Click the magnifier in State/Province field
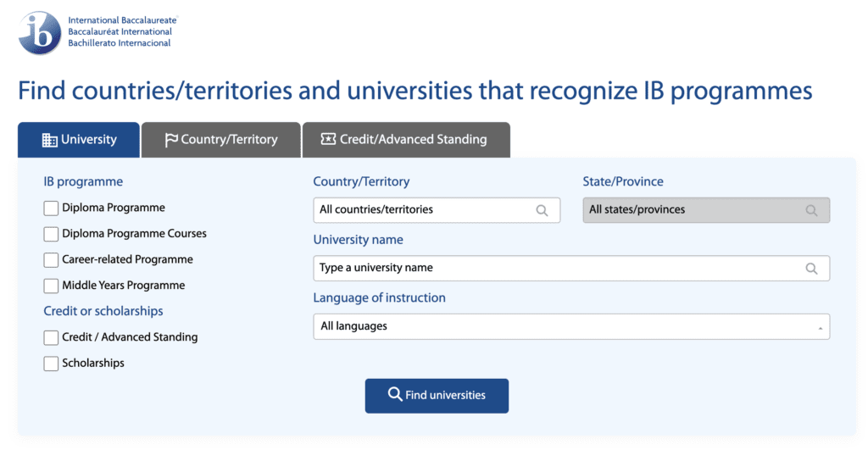This screenshot has height=450, width=868. 811,210
